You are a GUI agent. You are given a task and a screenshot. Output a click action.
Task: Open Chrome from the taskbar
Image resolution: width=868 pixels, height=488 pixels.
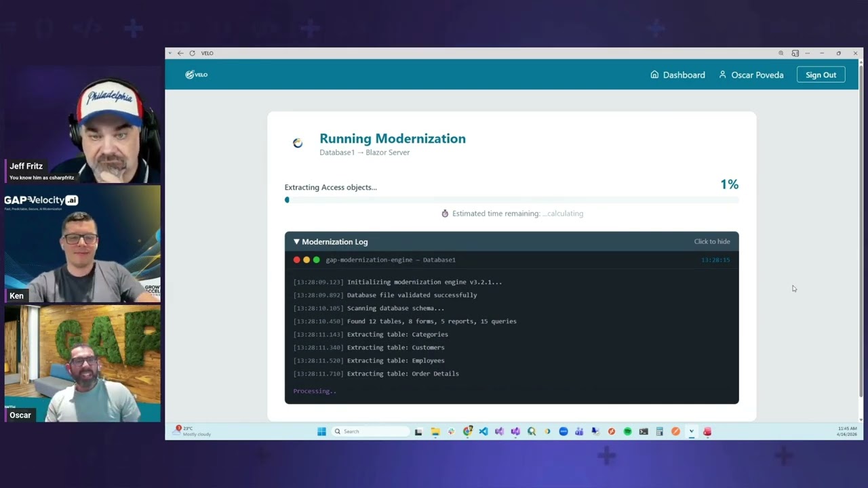[x=467, y=431]
